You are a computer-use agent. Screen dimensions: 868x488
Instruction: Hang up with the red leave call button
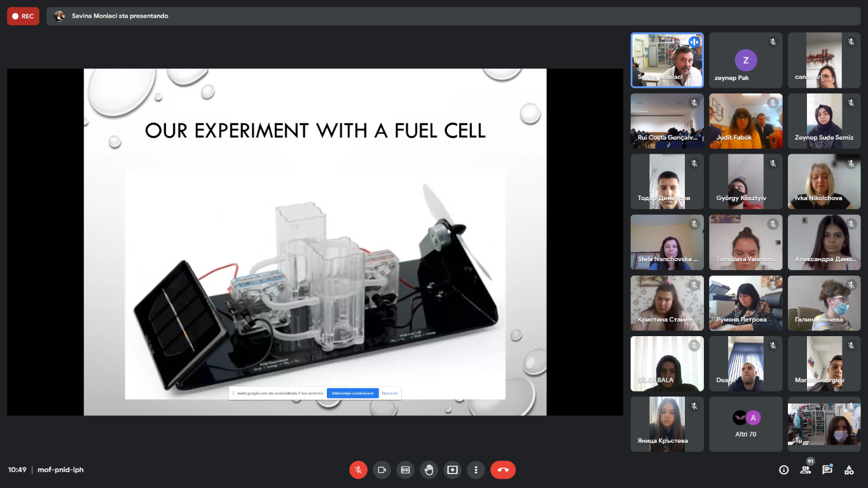[502, 470]
